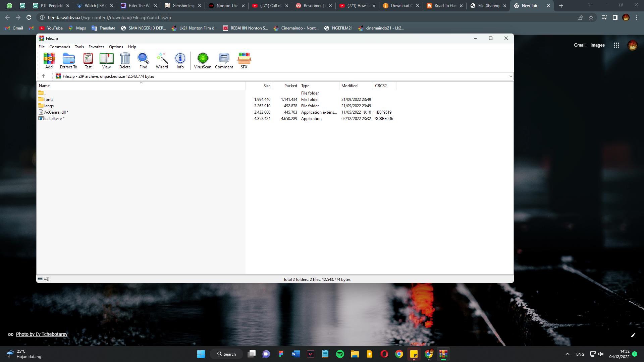The image size is (644, 362).
Task: Expand the archive path dropdown
Action: click(511, 76)
